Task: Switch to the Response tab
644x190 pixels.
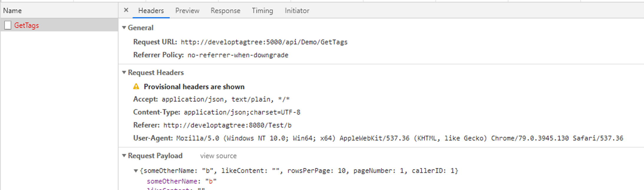Action: click(225, 11)
